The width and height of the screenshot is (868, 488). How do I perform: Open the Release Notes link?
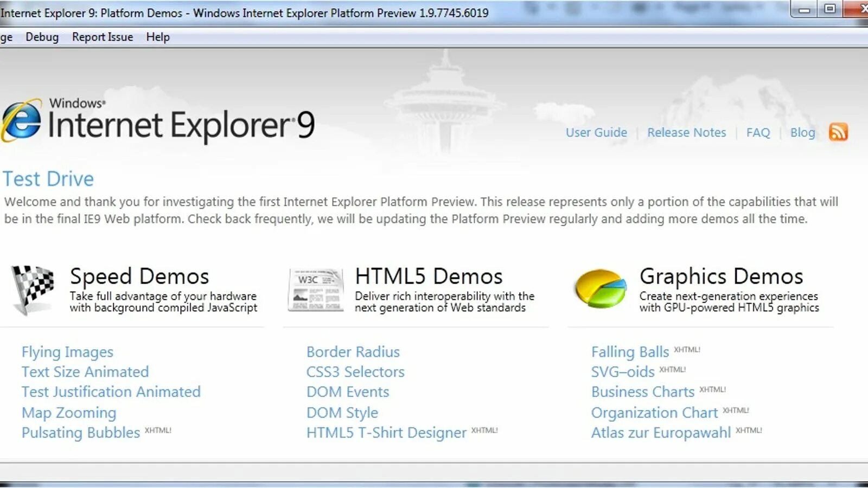coord(686,132)
